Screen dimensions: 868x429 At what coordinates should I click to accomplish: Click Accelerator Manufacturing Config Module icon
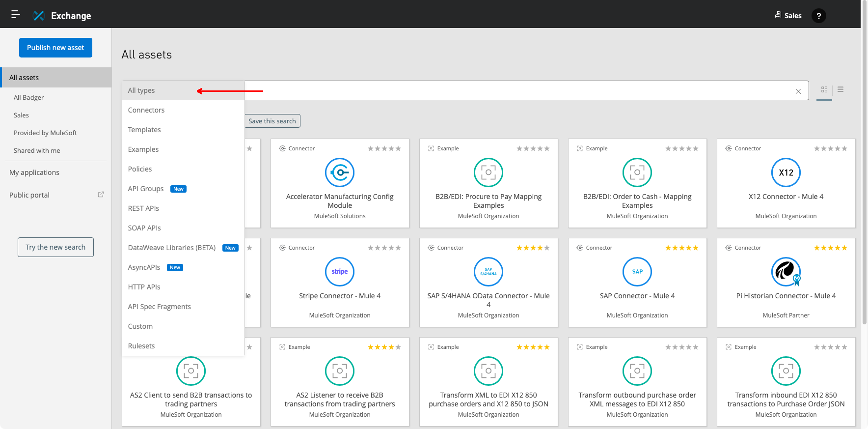click(x=340, y=172)
